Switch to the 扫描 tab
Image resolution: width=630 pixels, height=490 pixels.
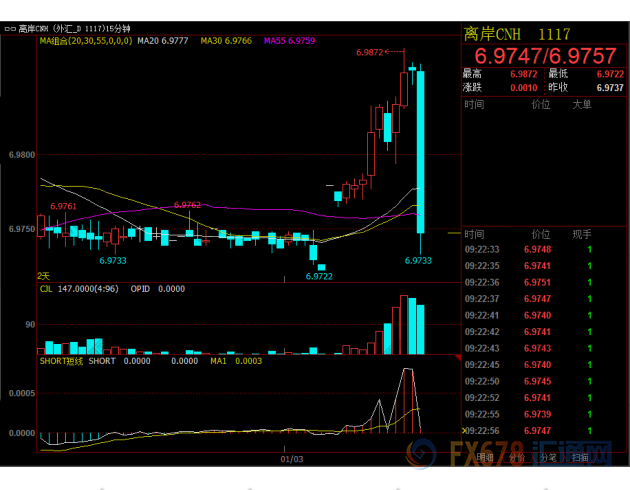pyautogui.click(x=579, y=457)
